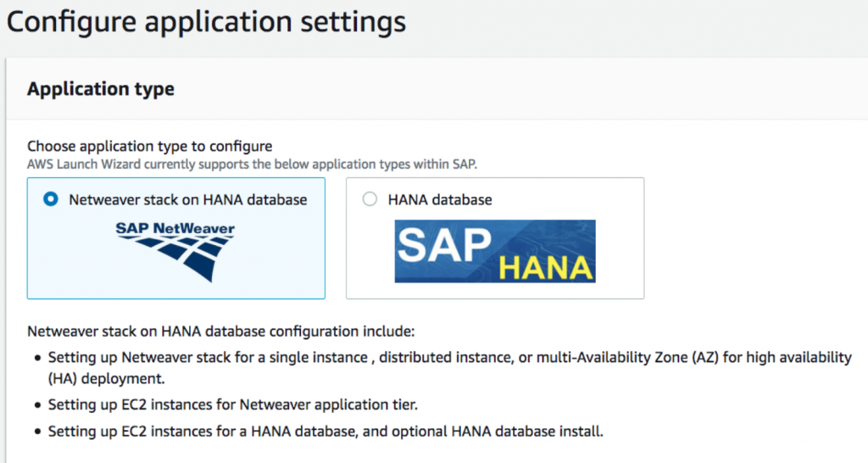Image resolution: width=868 pixels, height=463 pixels.
Task: Click "Netweaver stack on HANA database configuration include" text
Action: [220, 331]
